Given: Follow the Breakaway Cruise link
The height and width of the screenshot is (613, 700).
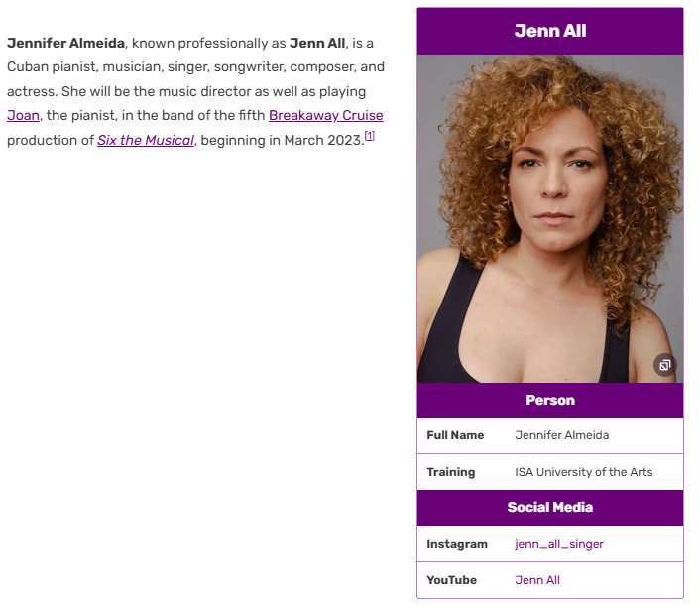Looking at the screenshot, I should (325, 116).
